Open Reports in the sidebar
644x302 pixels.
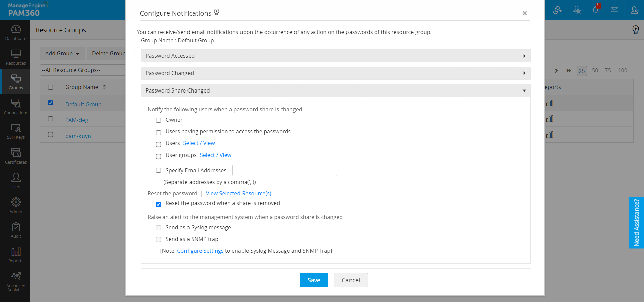[x=16, y=255]
